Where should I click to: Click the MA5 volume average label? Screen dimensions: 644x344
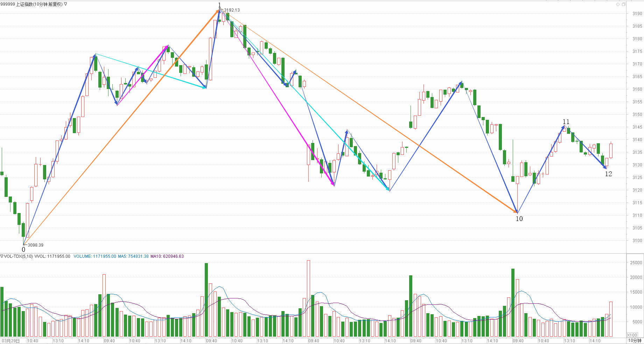pyautogui.click(x=133, y=256)
